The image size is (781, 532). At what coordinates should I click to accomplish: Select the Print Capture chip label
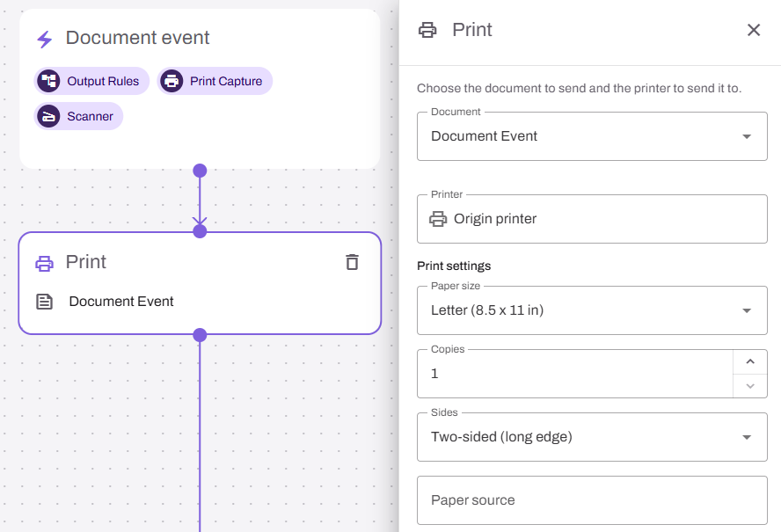click(x=226, y=81)
